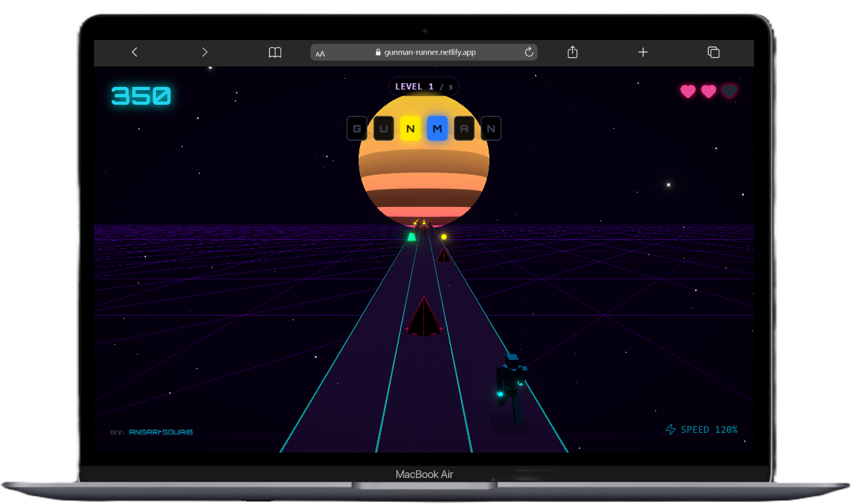This screenshot has height=504, width=855.
Task: Click the LEVEL 1 / 3 indicator
Action: (x=424, y=87)
